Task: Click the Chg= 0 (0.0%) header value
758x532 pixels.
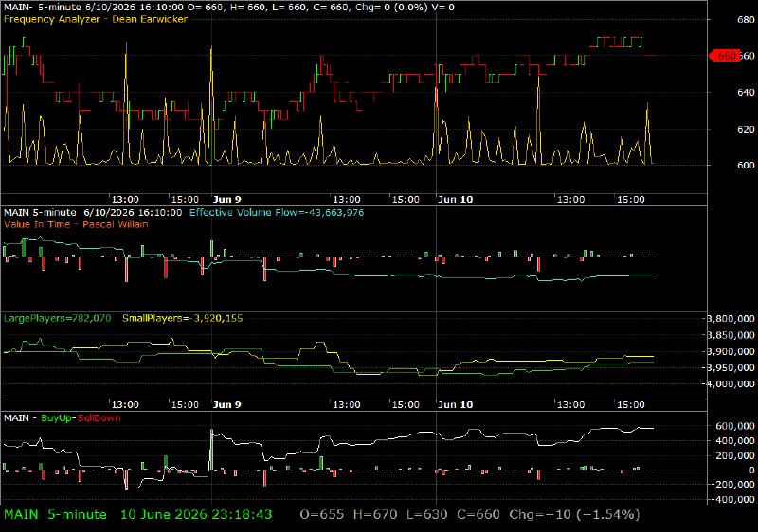Action: (391, 8)
